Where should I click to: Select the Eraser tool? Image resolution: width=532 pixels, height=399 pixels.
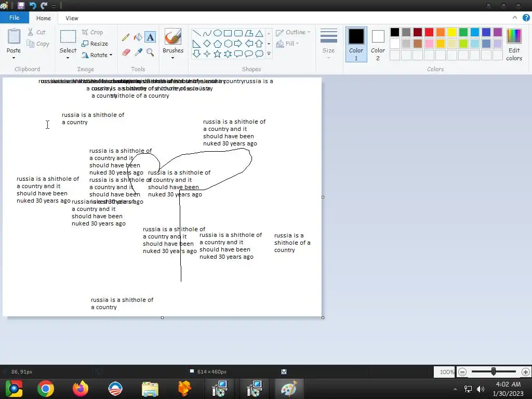click(126, 52)
